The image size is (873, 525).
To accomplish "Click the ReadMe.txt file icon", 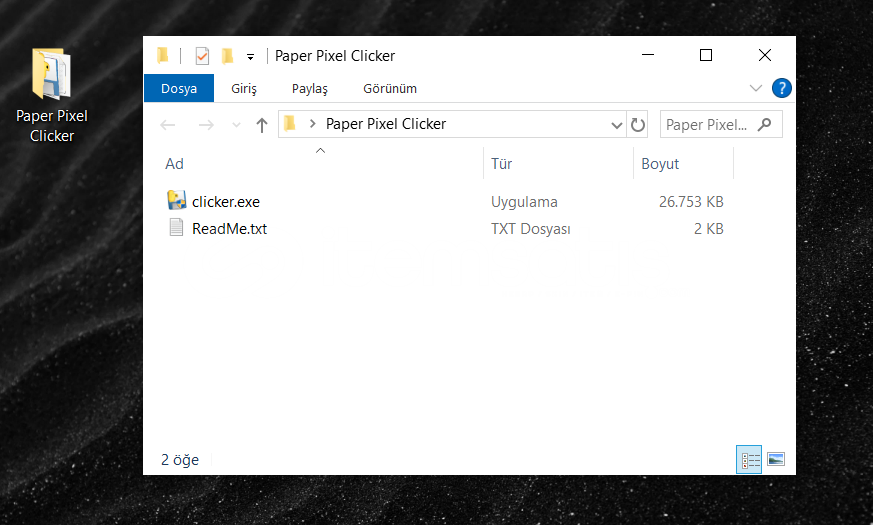I will coord(177,228).
